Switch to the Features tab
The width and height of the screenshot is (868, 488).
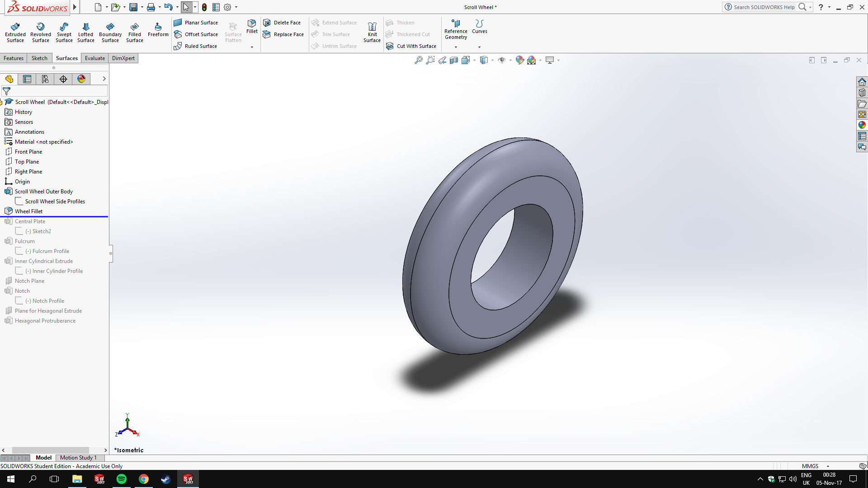click(14, 58)
